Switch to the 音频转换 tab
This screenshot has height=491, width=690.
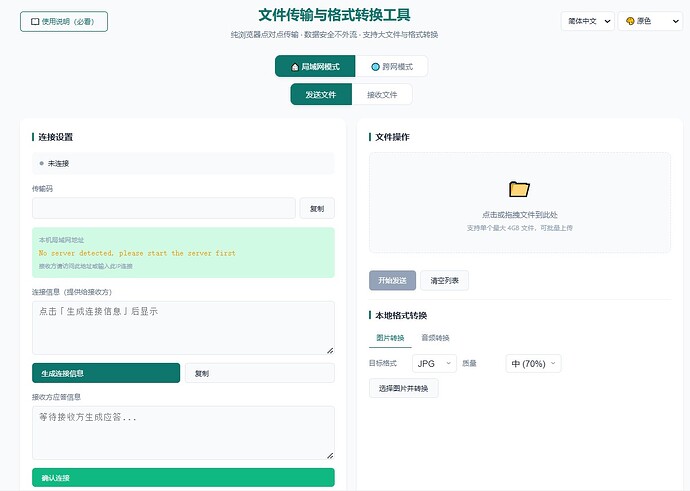click(435, 338)
